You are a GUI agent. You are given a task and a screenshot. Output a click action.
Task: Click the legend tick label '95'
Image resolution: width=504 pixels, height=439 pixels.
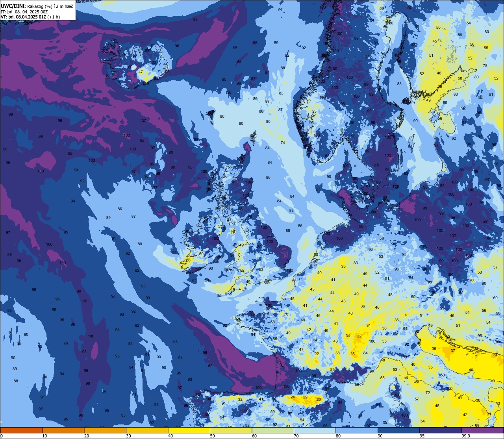point(422,436)
